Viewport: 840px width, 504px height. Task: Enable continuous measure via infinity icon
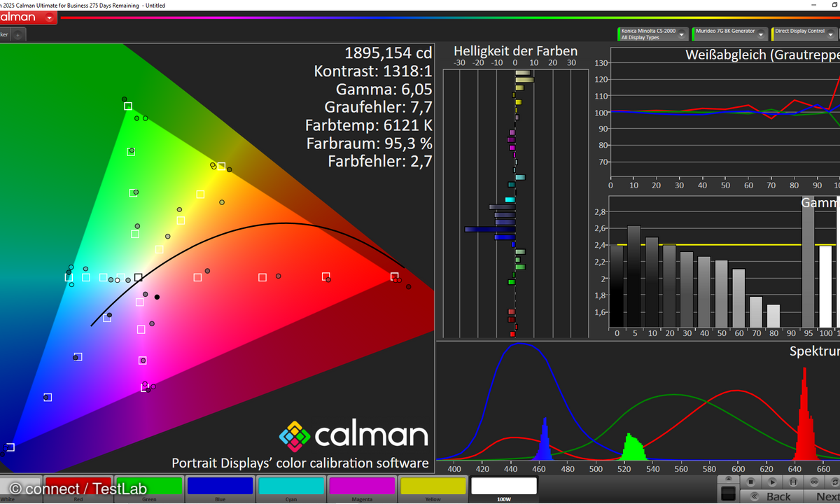pyautogui.click(x=814, y=482)
